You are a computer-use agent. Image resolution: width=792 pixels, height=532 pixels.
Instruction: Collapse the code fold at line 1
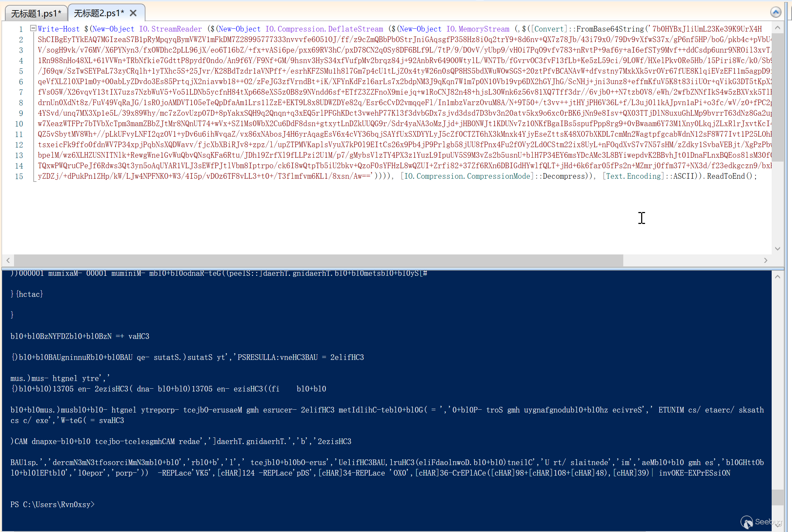(x=33, y=28)
